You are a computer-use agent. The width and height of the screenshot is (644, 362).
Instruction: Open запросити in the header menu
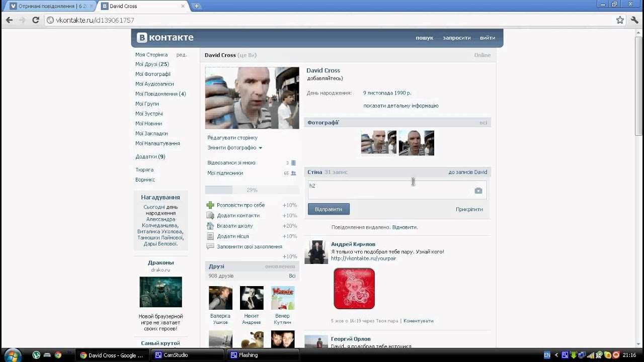coord(456,38)
